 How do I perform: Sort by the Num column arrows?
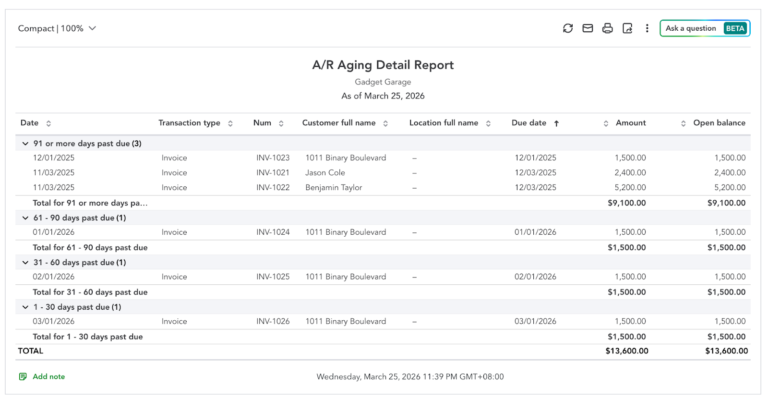tap(281, 123)
